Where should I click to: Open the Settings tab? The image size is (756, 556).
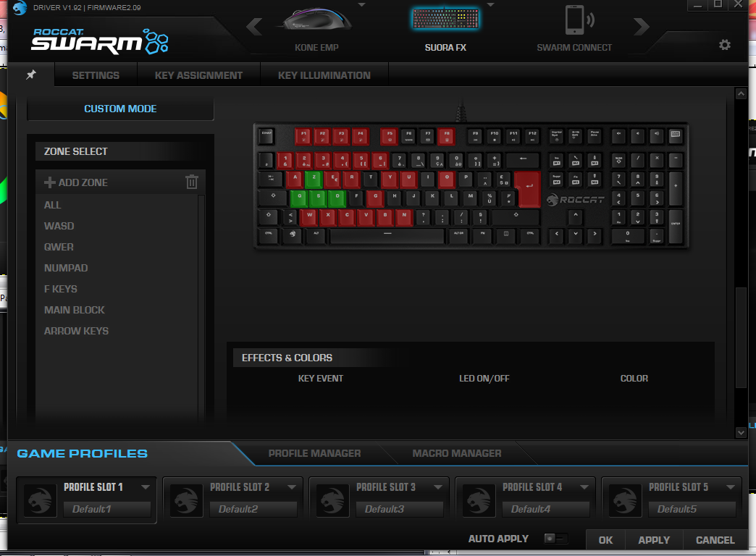(96, 75)
